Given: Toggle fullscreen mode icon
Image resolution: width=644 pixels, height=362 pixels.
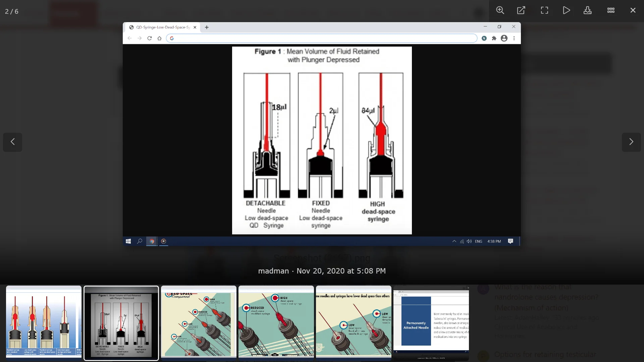Looking at the screenshot, I should click(544, 10).
